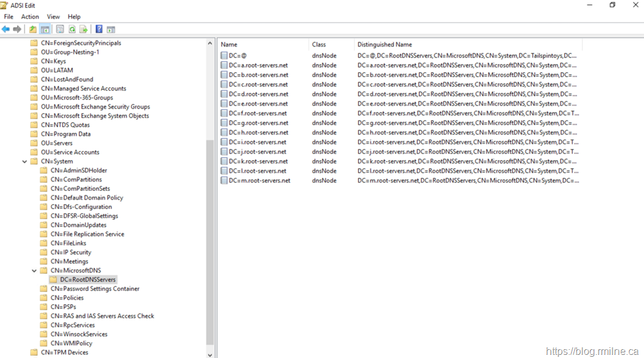Toggle the Show/Hide Action Pane icon
The height and width of the screenshot is (358, 644).
(x=111, y=29)
